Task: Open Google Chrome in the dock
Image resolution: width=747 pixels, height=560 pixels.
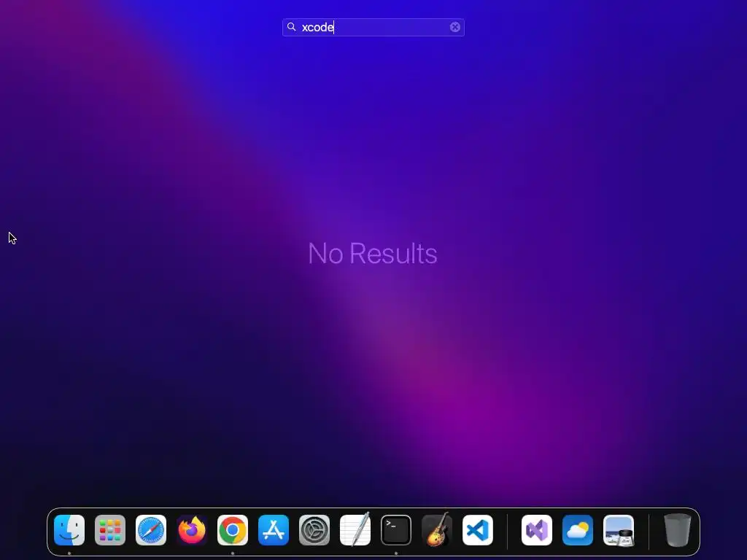Action: point(233,530)
